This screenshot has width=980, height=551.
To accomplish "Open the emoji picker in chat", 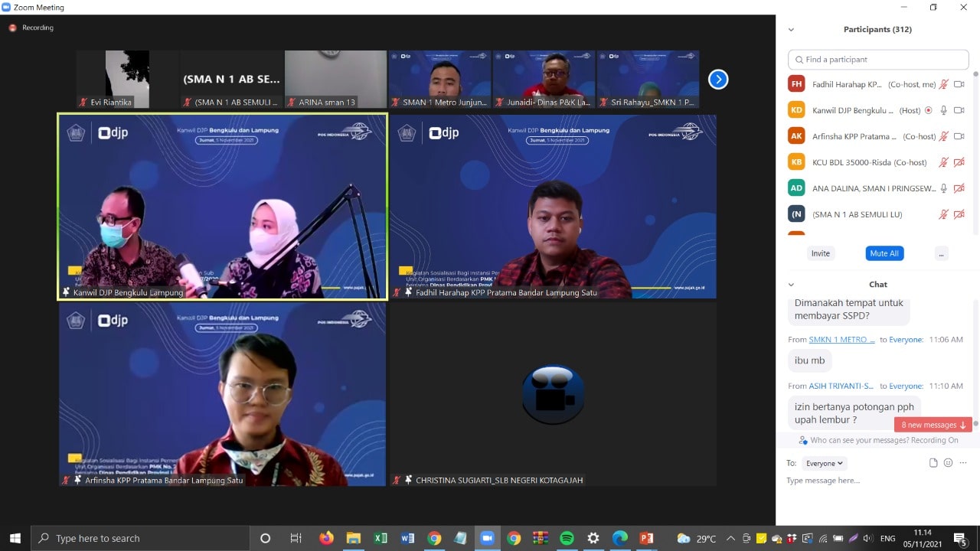I will click(x=948, y=463).
